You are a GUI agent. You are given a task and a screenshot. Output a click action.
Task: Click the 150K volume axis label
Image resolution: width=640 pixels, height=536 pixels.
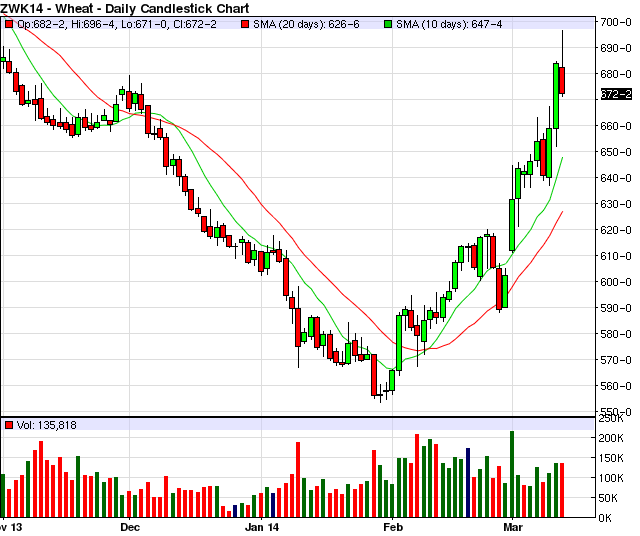pyautogui.click(x=611, y=458)
